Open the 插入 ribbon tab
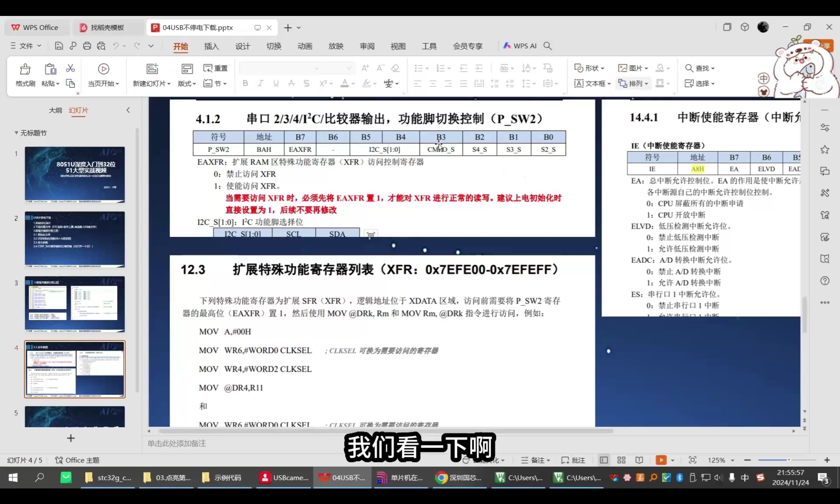The height and width of the screenshot is (504, 840). click(211, 46)
